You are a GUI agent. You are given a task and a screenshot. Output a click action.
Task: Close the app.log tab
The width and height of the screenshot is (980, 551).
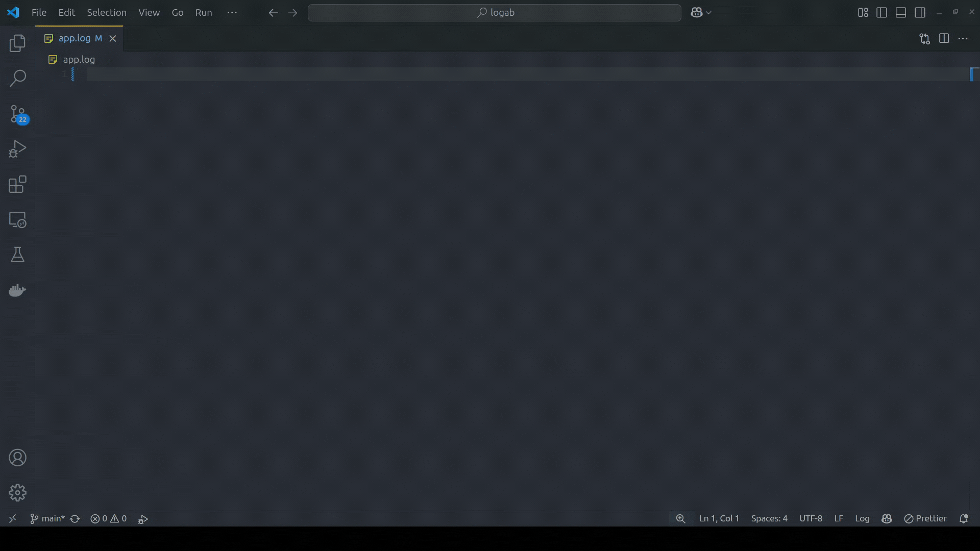pos(113,39)
